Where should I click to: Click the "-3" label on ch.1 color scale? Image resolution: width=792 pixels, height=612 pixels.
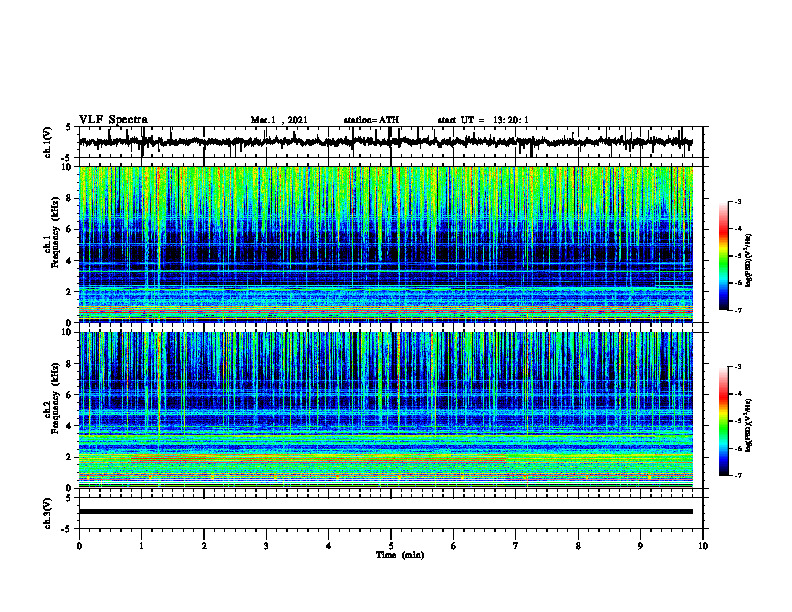(737, 201)
